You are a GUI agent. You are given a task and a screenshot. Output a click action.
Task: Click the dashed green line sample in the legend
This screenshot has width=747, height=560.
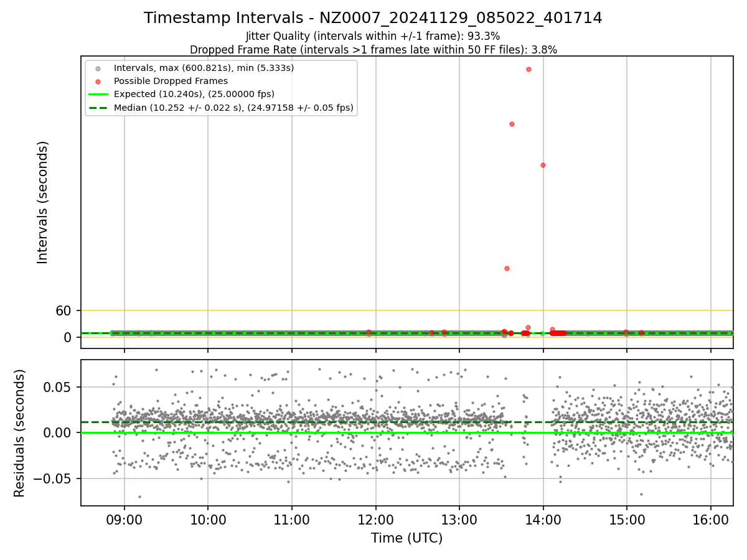click(98, 108)
